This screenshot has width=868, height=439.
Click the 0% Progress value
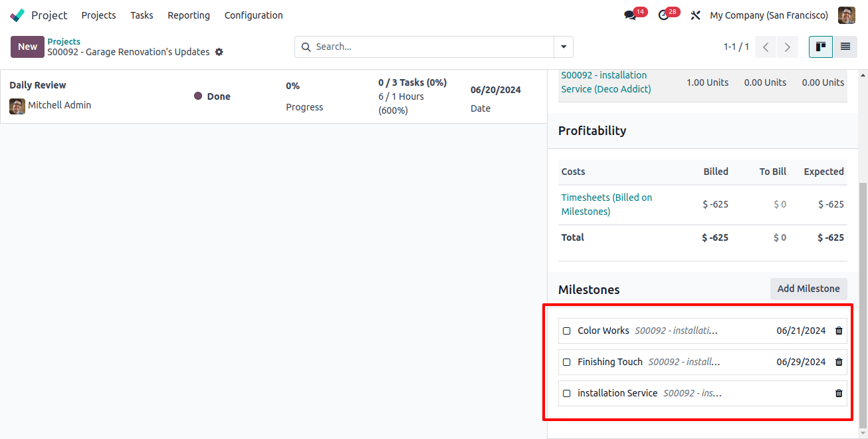click(293, 86)
